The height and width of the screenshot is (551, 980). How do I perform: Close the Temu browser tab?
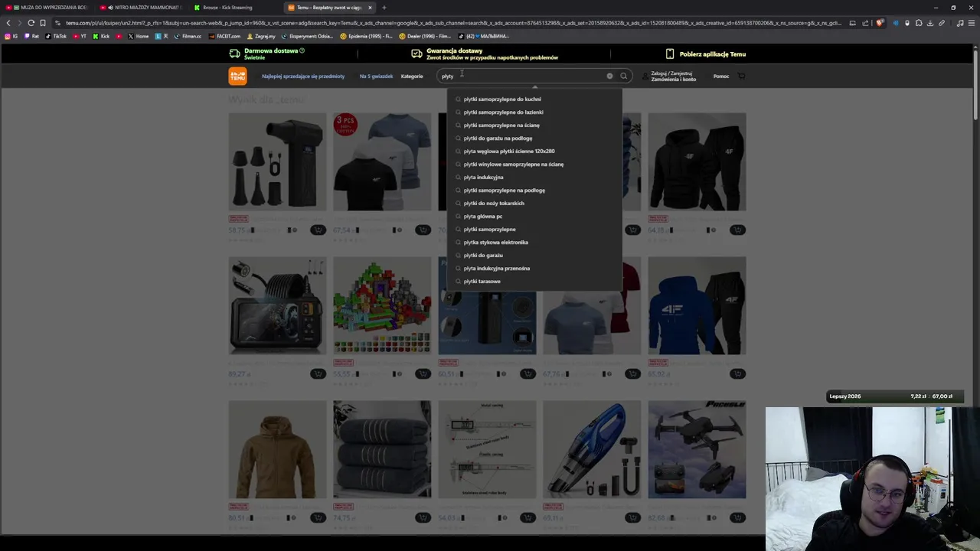370,8
